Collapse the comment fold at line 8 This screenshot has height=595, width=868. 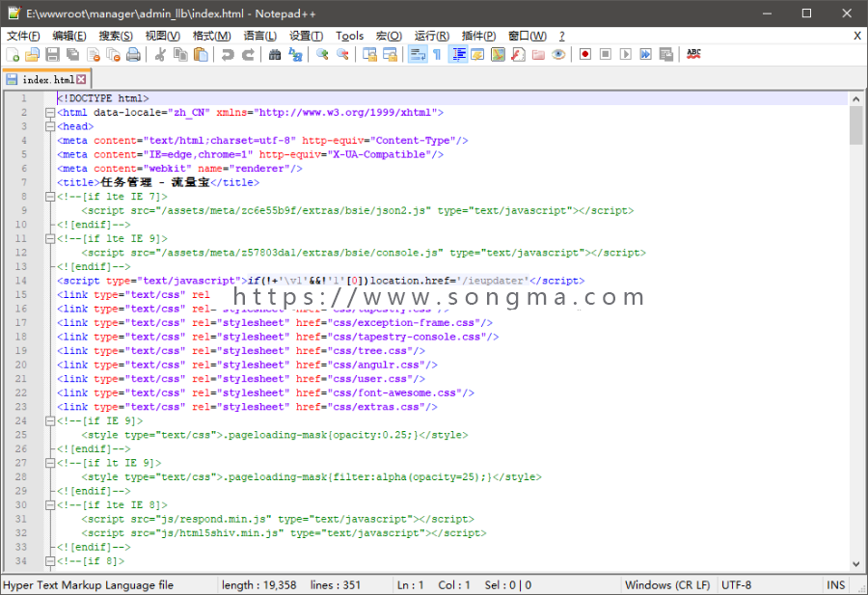pyautogui.click(x=50, y=197)
